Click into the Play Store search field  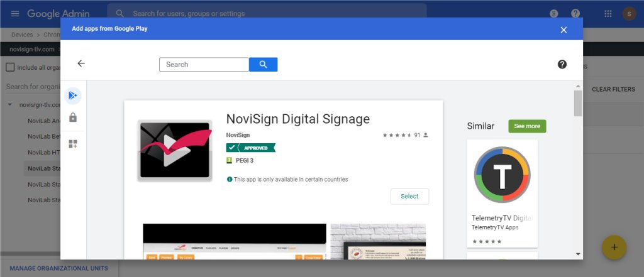click(x=204, y=65)
